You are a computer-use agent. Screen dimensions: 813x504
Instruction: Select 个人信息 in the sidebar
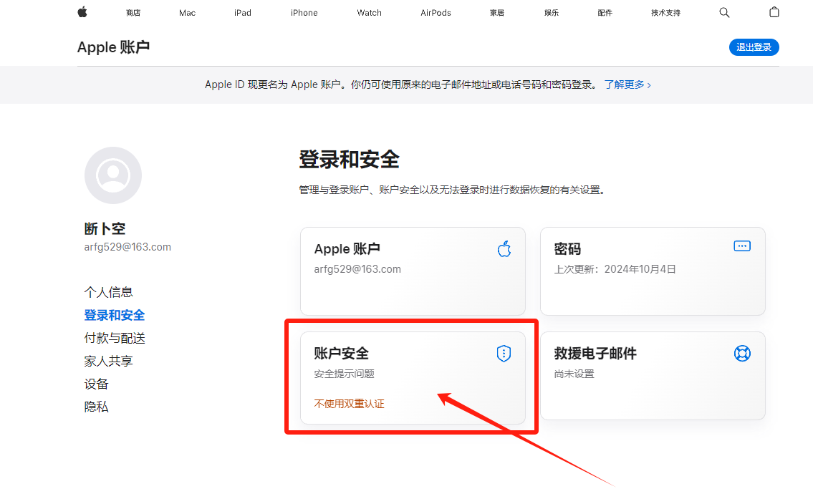[x=109, y=292]
